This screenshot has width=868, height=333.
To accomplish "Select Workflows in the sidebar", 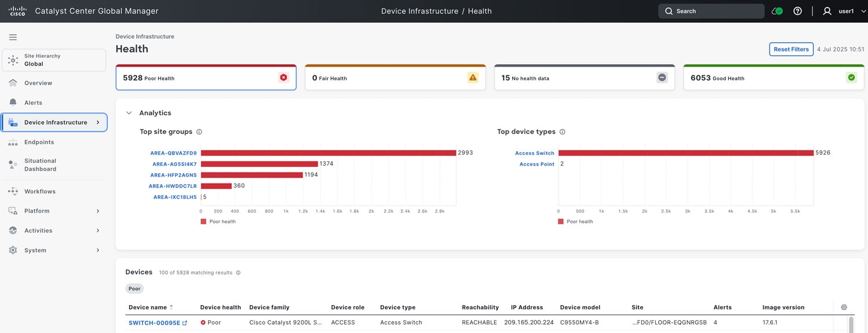I will point(40,191).
